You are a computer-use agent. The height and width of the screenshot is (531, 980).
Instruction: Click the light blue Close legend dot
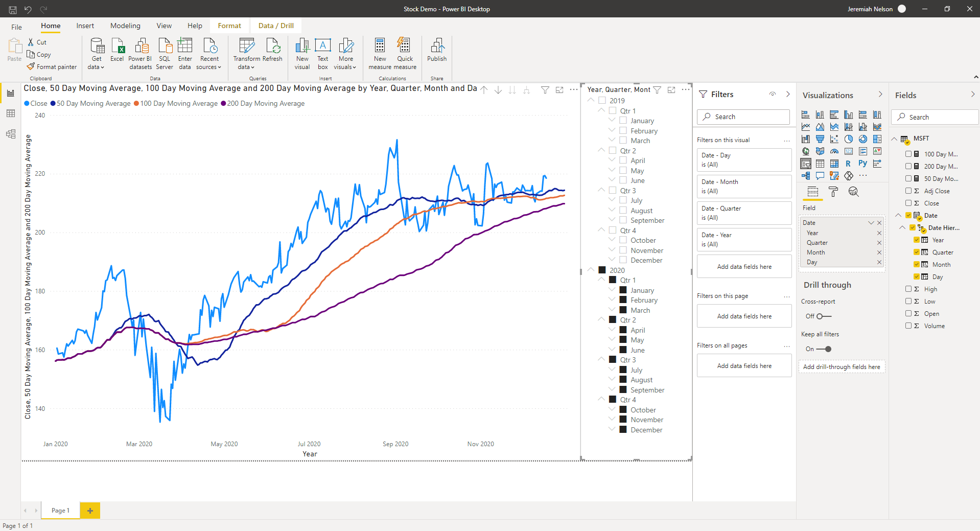[27, 104]
